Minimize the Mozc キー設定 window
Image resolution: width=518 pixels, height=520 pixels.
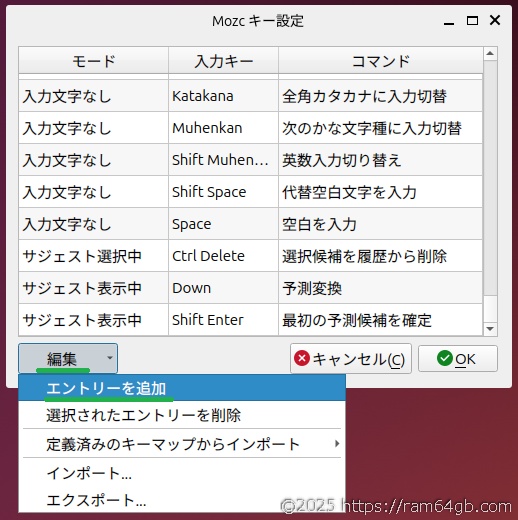449,21
